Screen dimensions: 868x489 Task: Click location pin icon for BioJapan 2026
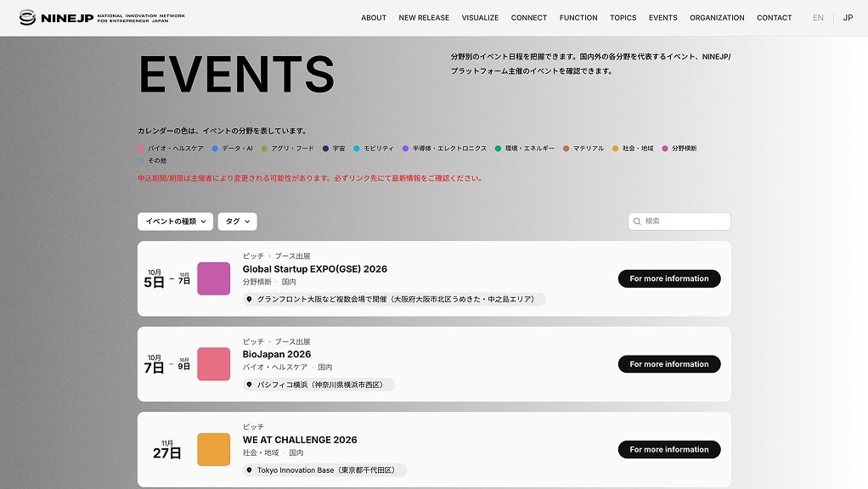tap(249, 385)
